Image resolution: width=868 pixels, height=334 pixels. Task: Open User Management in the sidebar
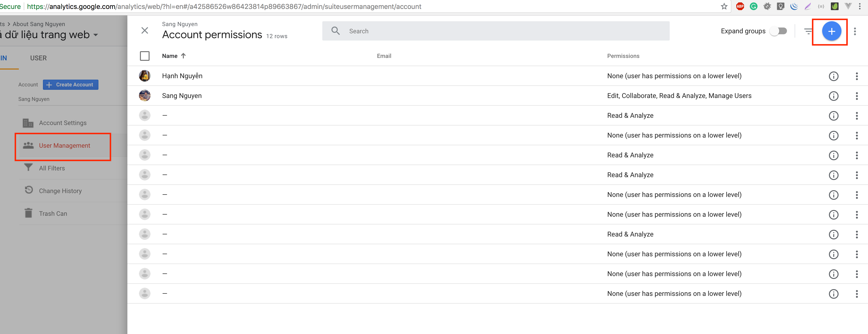64,146
